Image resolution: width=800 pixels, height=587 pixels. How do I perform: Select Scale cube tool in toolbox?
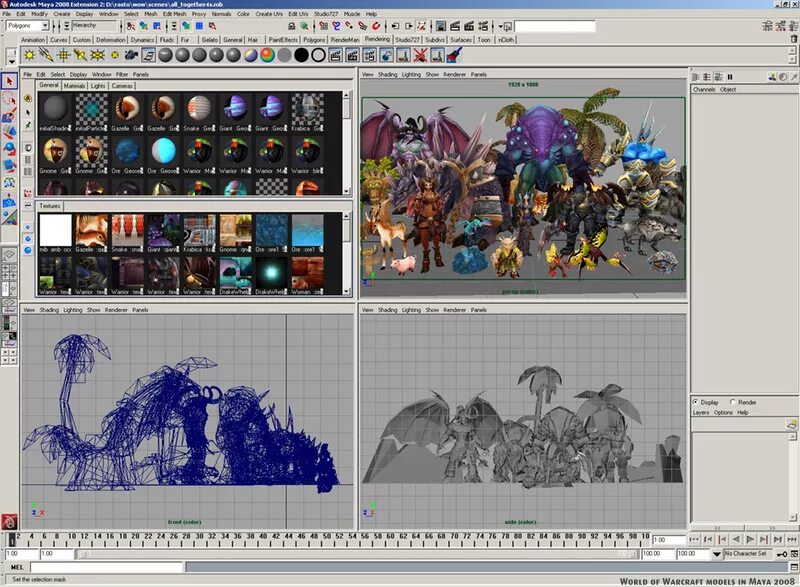[x=9, y=165]
